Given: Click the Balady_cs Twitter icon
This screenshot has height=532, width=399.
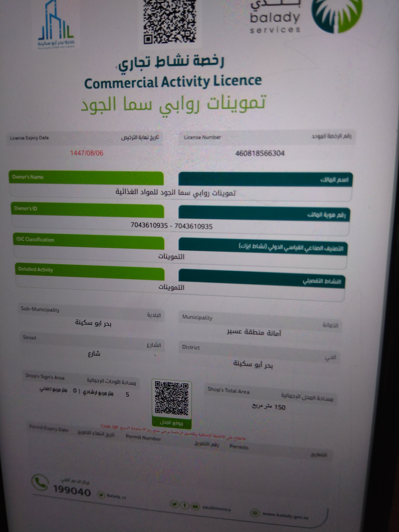Looking at the screenshot, I should pyautogui.click(x=101, y=495).
